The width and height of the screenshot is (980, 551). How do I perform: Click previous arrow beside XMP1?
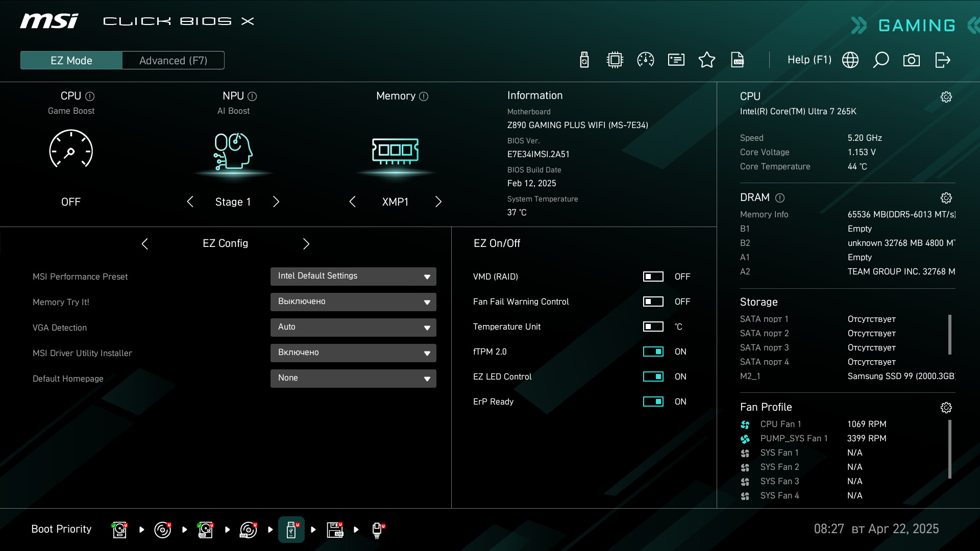click(352, 202)
